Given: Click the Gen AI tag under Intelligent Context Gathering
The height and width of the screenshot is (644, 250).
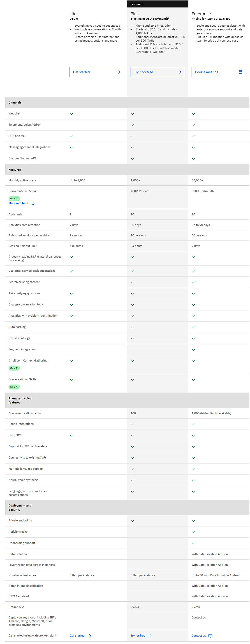Looking at the screenshot, I should tap(14, 368).
